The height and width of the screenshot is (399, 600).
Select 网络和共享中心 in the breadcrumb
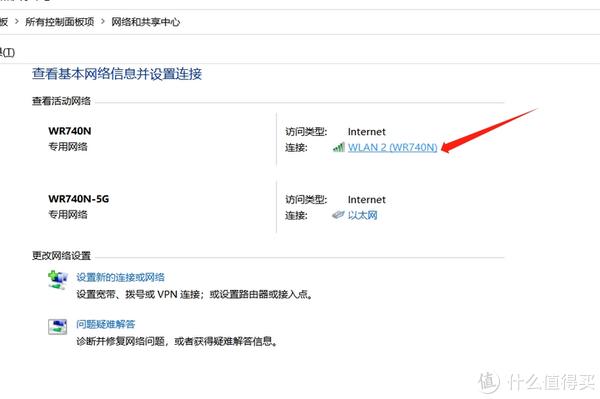(145, 22)
